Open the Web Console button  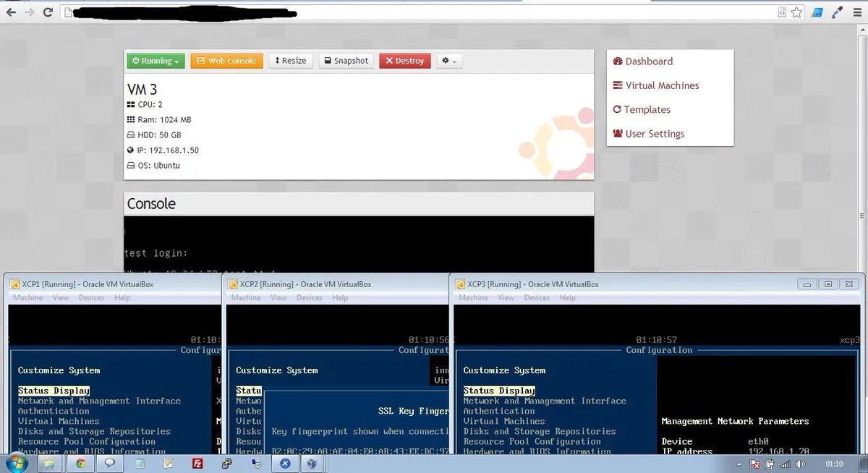point(227,61)
